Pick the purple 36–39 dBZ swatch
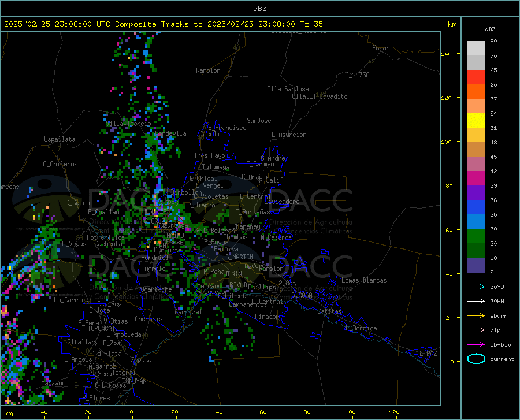Image resolution: width=520 pixels, height=420 pixels. [476, 193]
